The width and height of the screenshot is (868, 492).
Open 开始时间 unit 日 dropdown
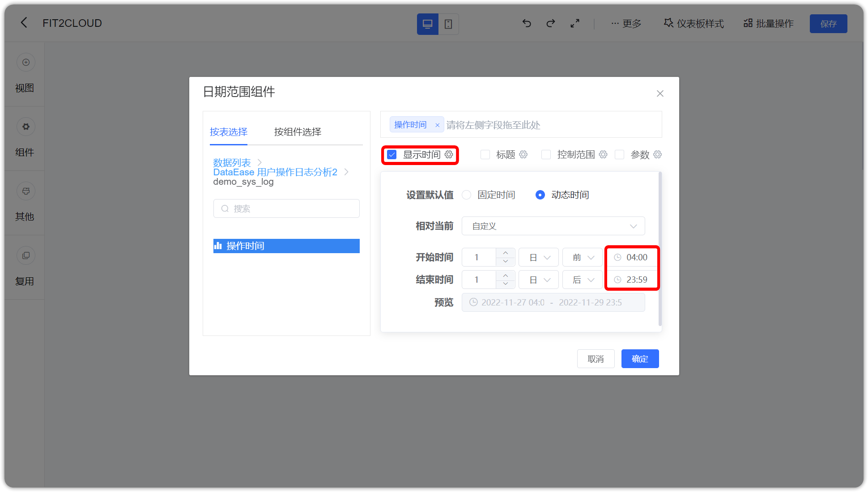click(x=539, y=257)
